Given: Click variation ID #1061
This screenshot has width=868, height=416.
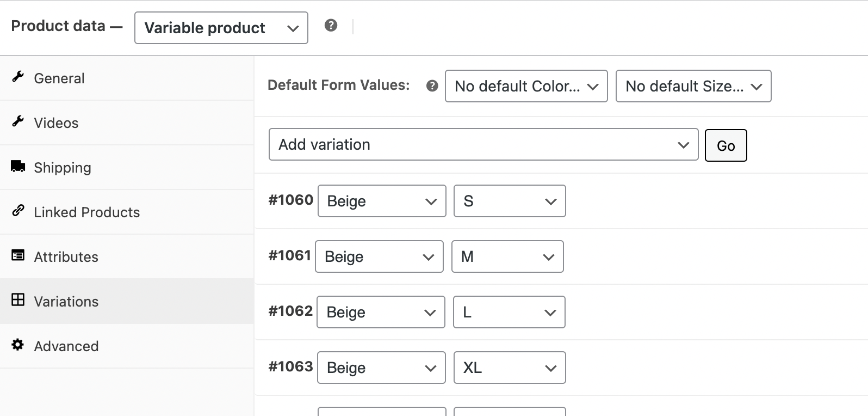Looking at the screenshot, I should click(x=289, y=255).
